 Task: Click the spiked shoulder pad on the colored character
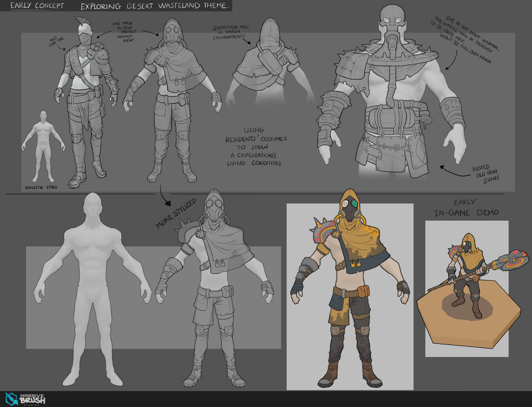[323, 231]
